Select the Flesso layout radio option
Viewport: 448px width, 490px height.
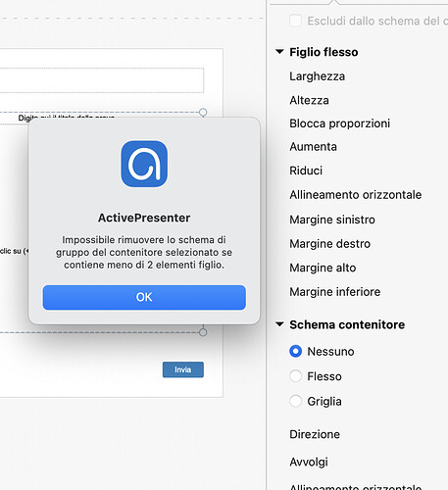(x=296, y=376)
